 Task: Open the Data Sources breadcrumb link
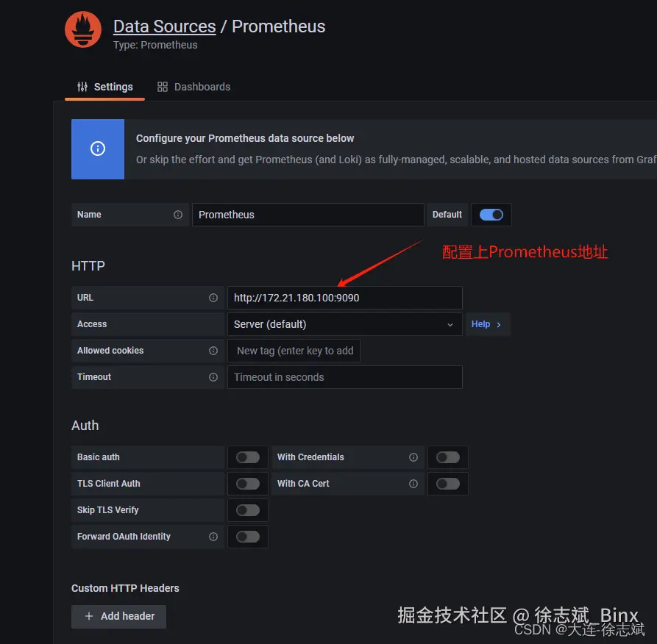click(164, 26)
